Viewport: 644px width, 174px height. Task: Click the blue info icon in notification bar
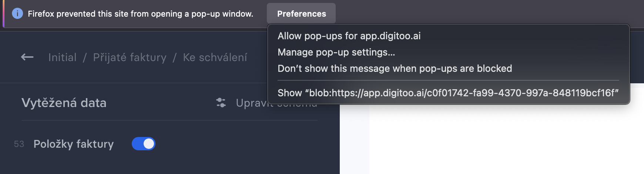coord(17,14)
